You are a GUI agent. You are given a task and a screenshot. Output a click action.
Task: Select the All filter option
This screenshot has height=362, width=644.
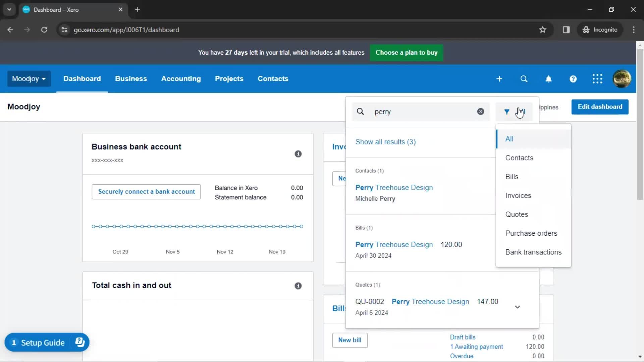[533, 139]
